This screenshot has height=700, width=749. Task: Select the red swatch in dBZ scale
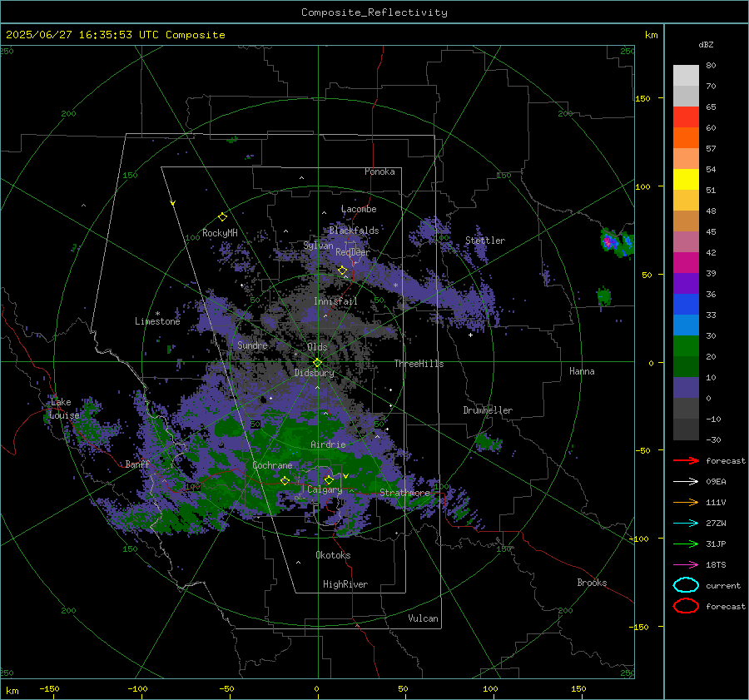coord(686,117)
